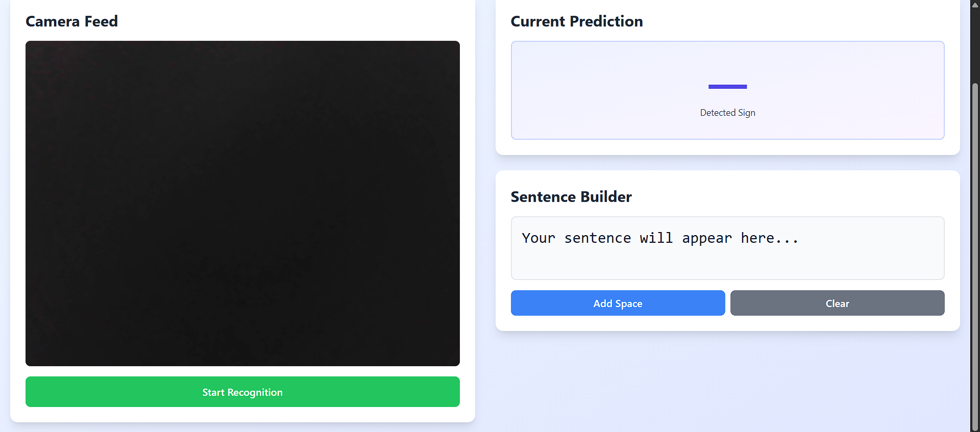Click the scrollbar up arrow
The image size is (980, 432).
tap(975, 5)
